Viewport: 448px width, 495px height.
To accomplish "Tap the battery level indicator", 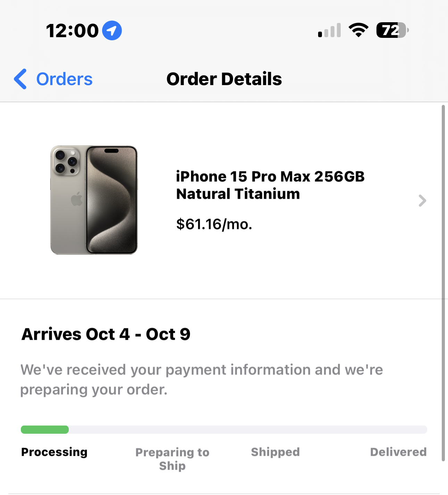I will (x=392, y=30).
